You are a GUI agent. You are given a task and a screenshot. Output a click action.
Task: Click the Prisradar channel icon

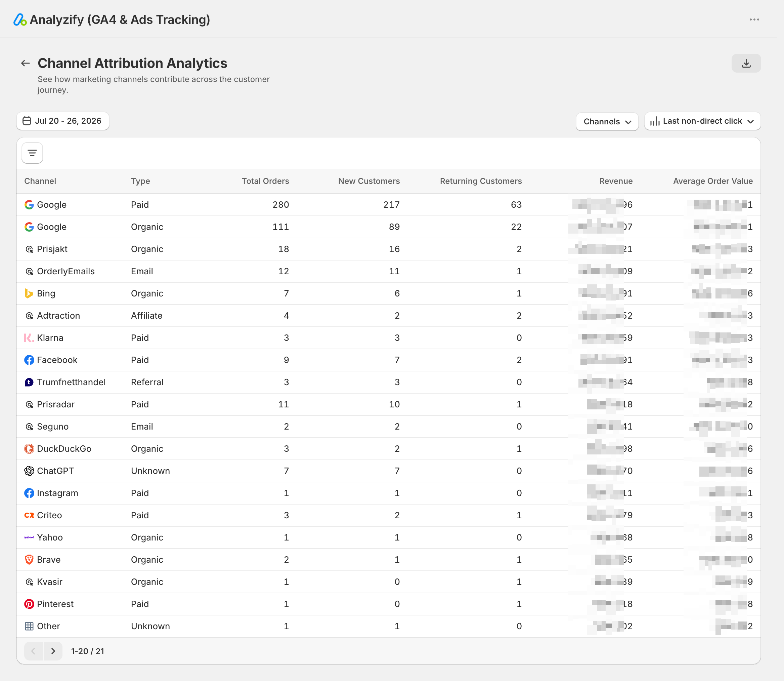[x=29, y=404]
